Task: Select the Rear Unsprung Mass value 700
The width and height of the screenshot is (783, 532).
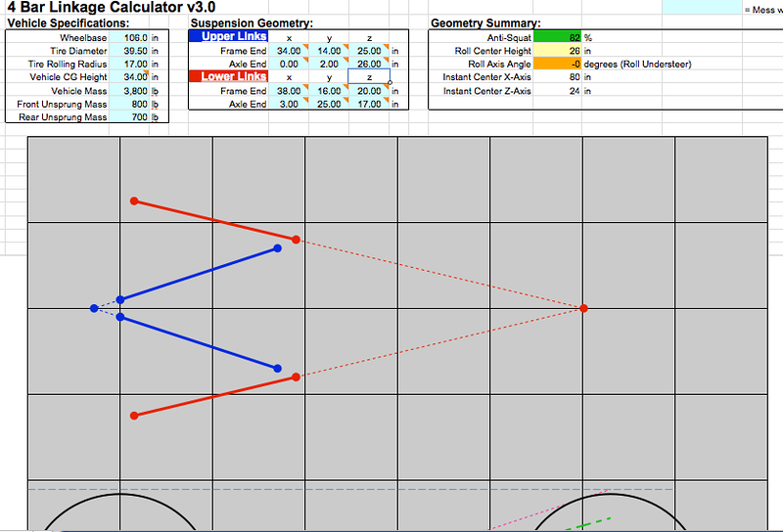Action: (x=129, y=117)
